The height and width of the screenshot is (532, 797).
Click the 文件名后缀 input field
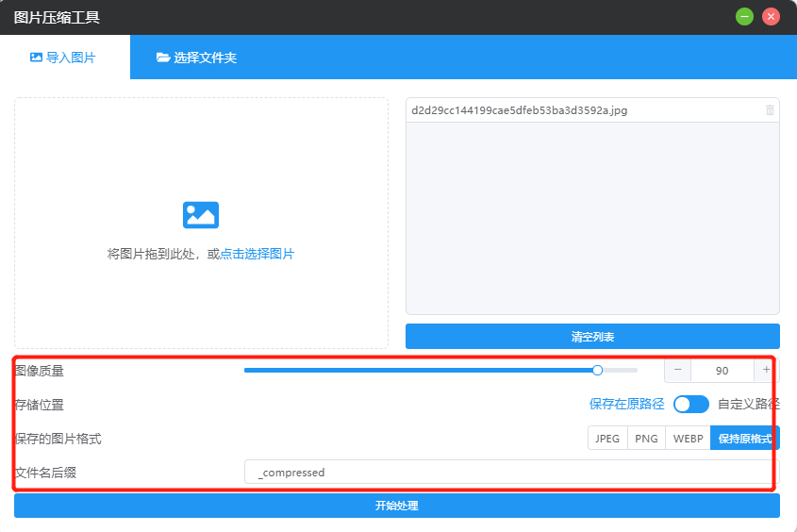[511, 472]
